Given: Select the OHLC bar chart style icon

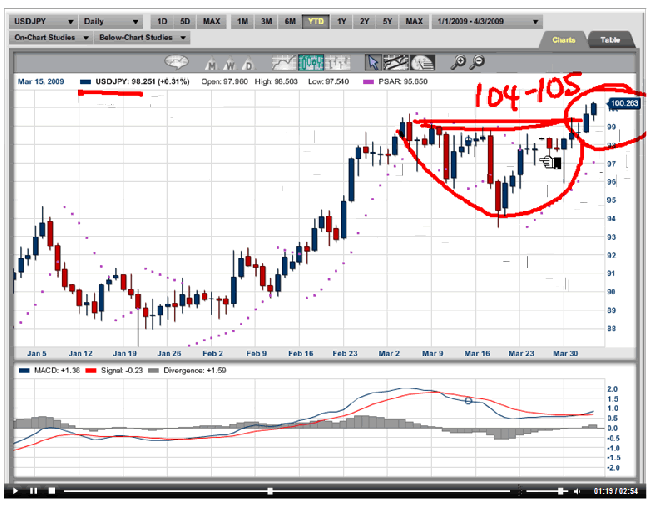Looking at the screenshot, I should (336, 62).
